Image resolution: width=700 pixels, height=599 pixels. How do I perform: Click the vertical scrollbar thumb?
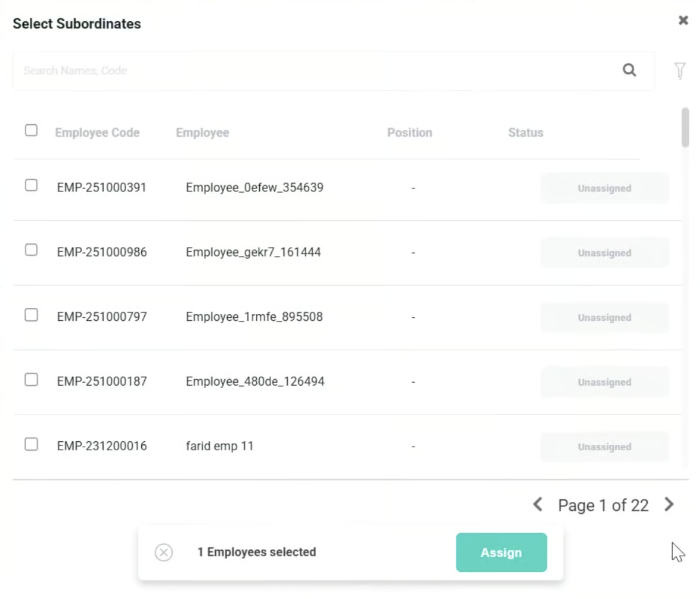[x=685, y=127]
